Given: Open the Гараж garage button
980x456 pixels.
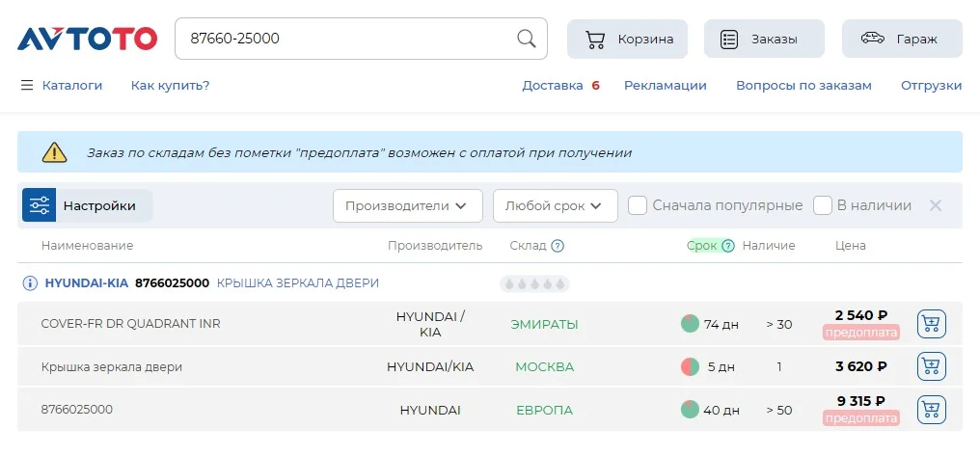Looking at the screenshot, I should click(902, 39).
